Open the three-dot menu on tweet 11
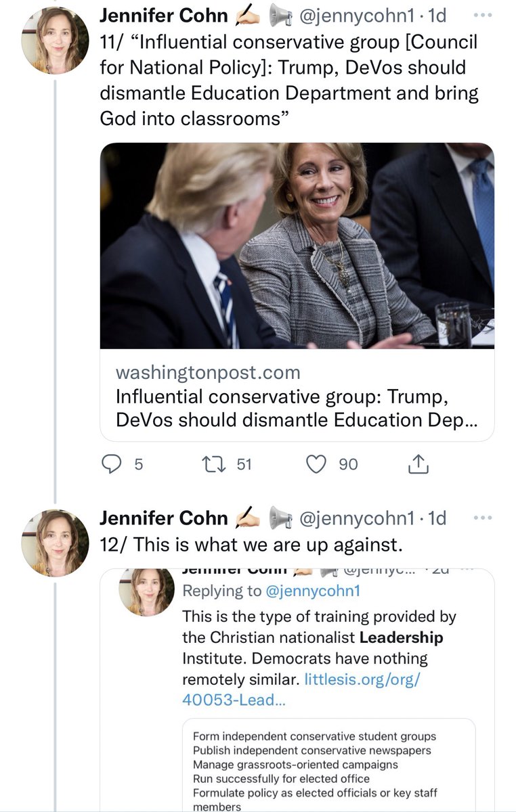The width and height of the screenshot is (516, 812). [x=483, y=15]
